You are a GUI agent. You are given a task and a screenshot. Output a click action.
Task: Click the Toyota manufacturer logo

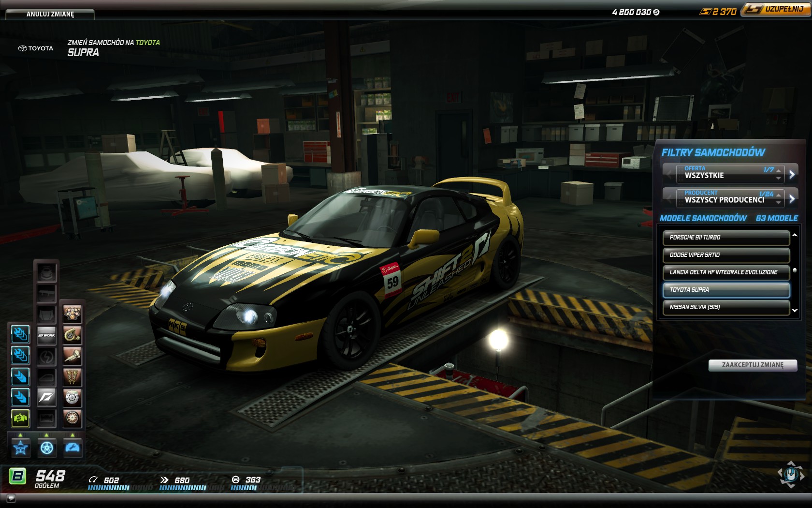coord(36,48)
